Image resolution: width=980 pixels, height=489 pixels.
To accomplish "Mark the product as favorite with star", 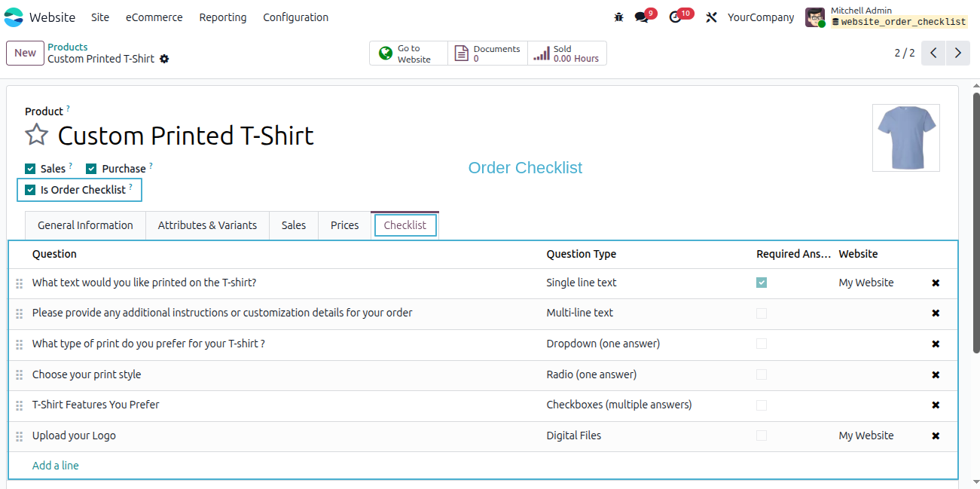I will click(x=36, y=135).
